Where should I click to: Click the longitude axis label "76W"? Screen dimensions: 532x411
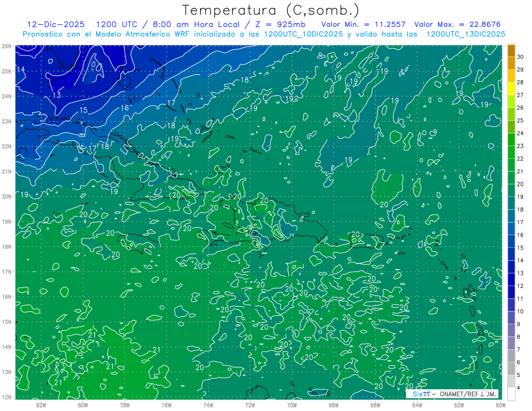click(x=166, y=404)
